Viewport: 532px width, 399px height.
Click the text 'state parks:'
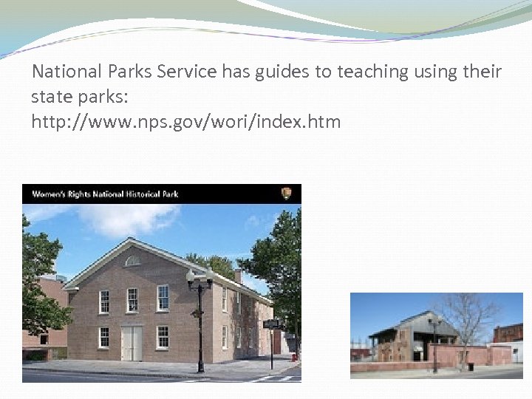coord(80,97)
